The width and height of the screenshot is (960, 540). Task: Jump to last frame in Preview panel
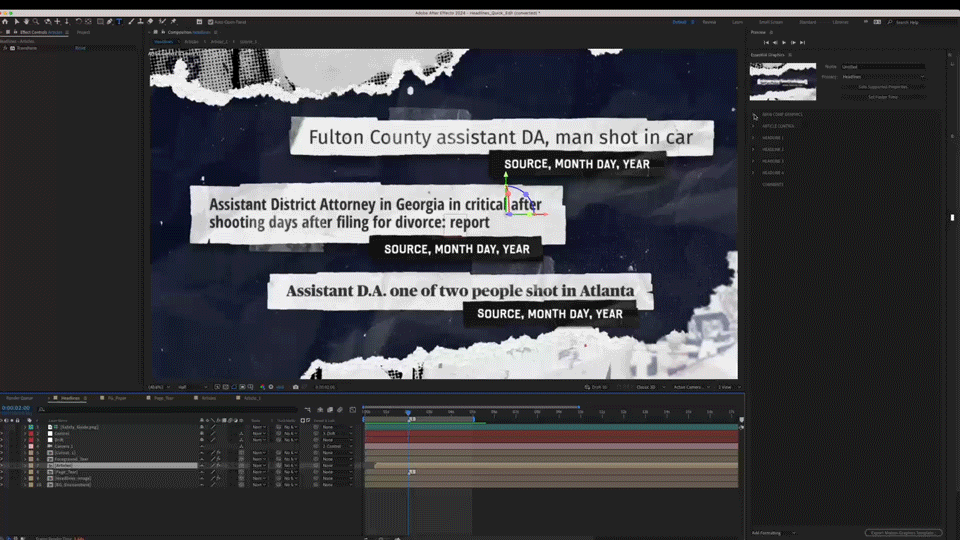click(802, 42)
